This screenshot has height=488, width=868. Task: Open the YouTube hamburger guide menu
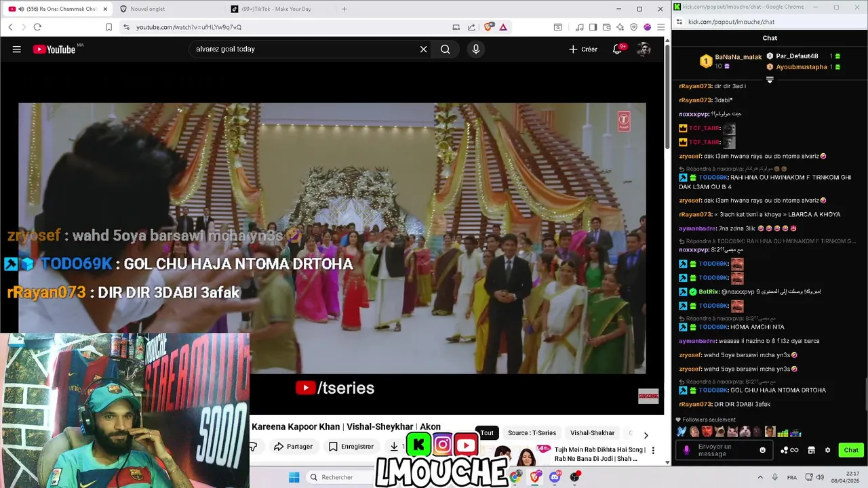[17, 49]
